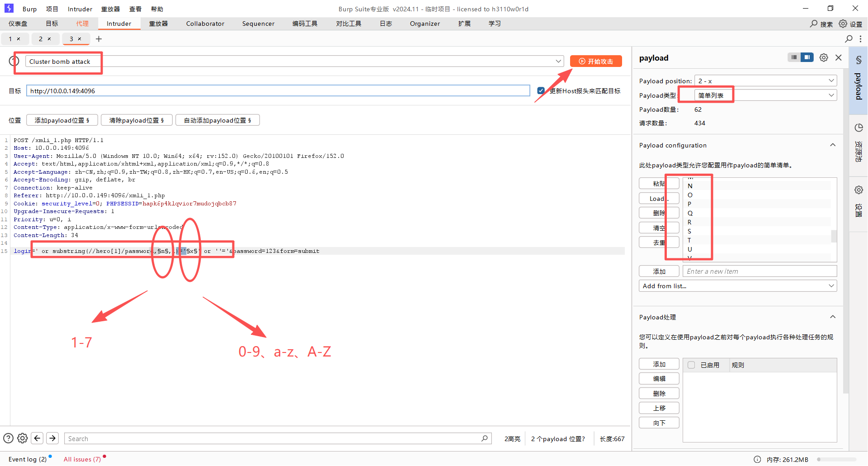Close Intruder tab 3
The image size is (868, 466).
80,39
